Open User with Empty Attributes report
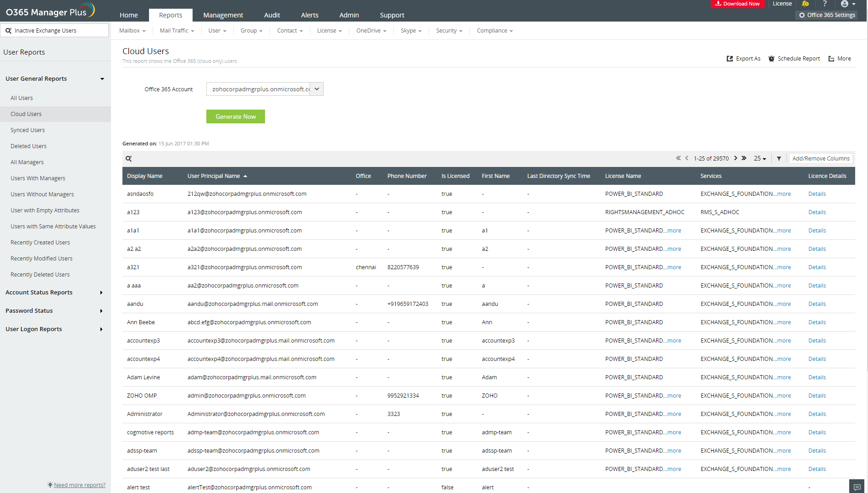The width and height of the screenshot is (868, 493). tap(45, 210)
